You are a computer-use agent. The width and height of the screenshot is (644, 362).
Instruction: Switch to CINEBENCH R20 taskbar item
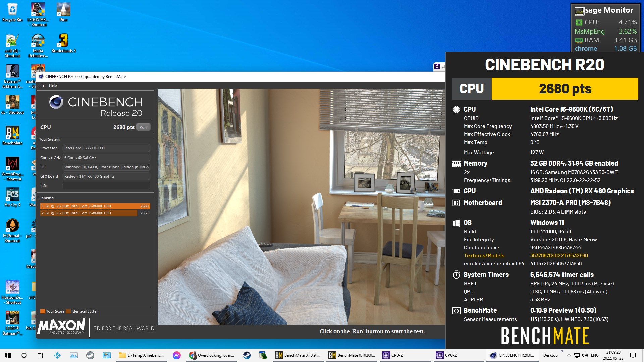tap(512, 355)
